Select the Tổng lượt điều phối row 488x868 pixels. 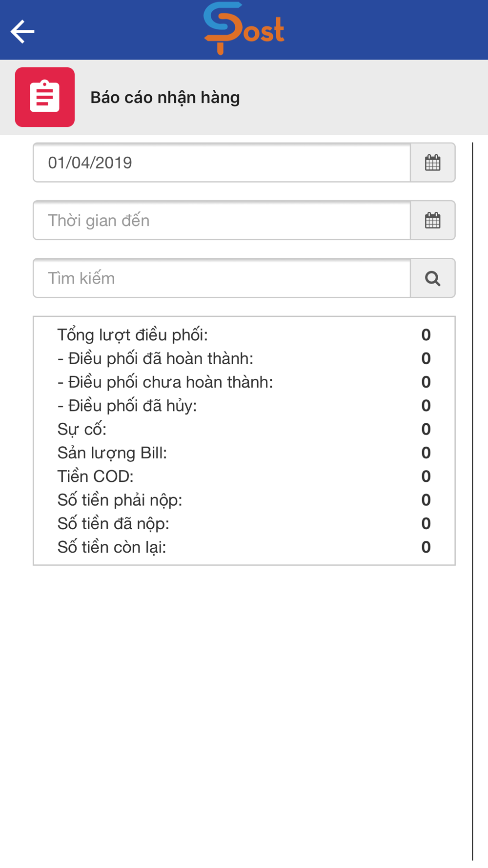[244, 335]
